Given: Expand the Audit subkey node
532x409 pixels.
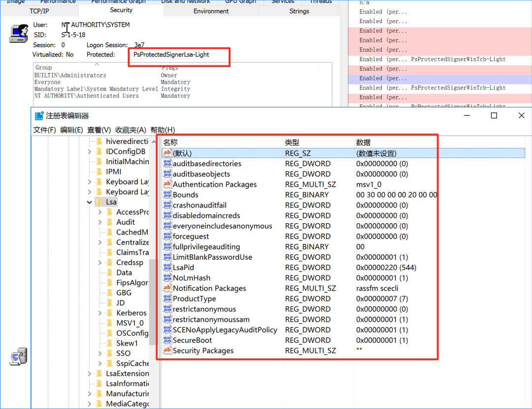Looking at the screenshot, I should (100, 222).
